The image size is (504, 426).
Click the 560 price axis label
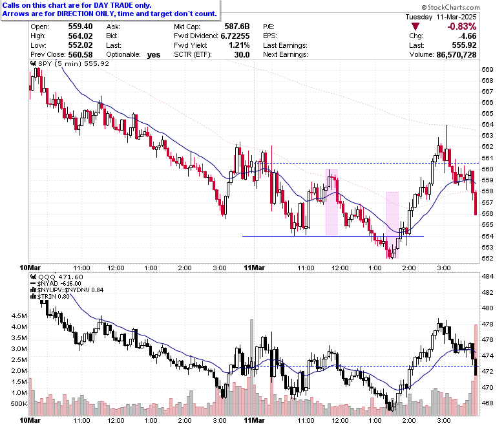click(487, 169)
